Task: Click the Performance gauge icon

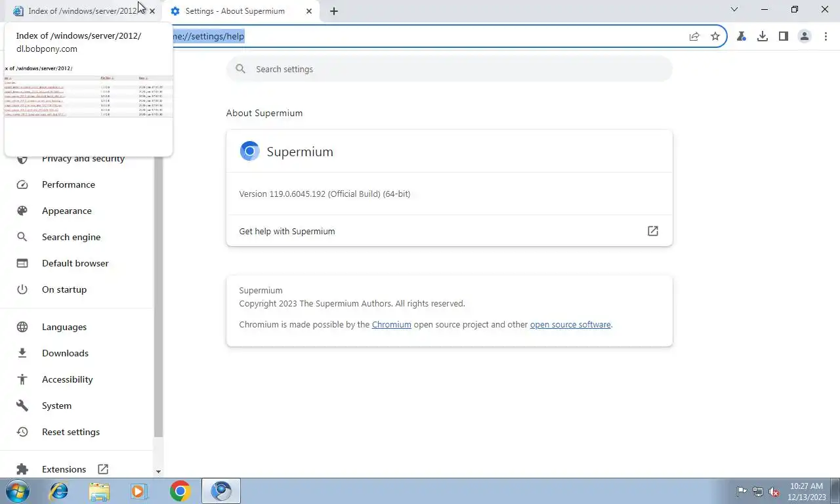Action: tap(22, 184)
